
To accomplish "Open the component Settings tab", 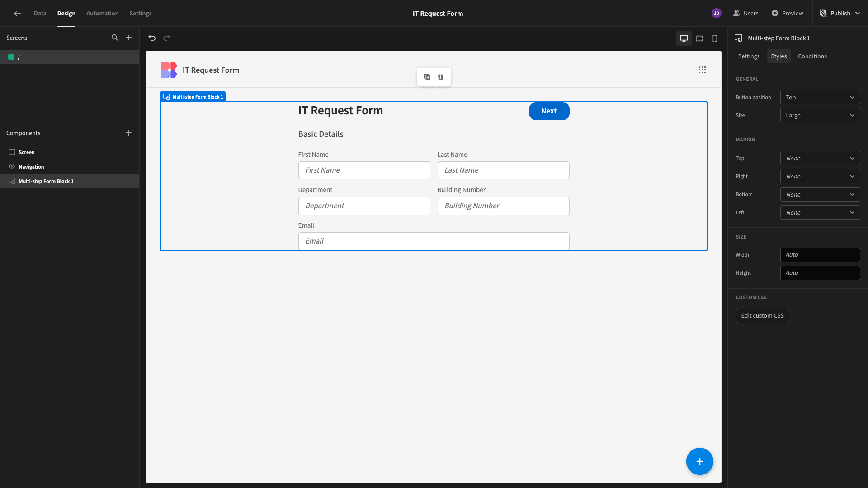I will pos(749,56).
